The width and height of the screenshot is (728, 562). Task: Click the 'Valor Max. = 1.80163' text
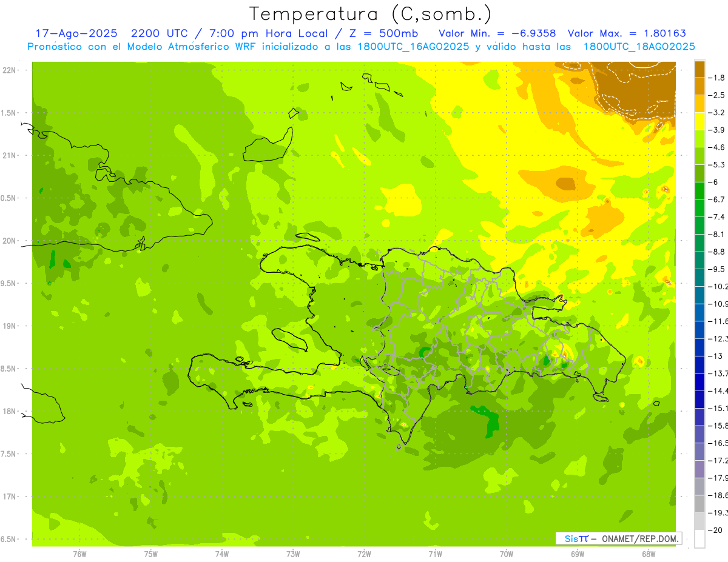(627, 33)
